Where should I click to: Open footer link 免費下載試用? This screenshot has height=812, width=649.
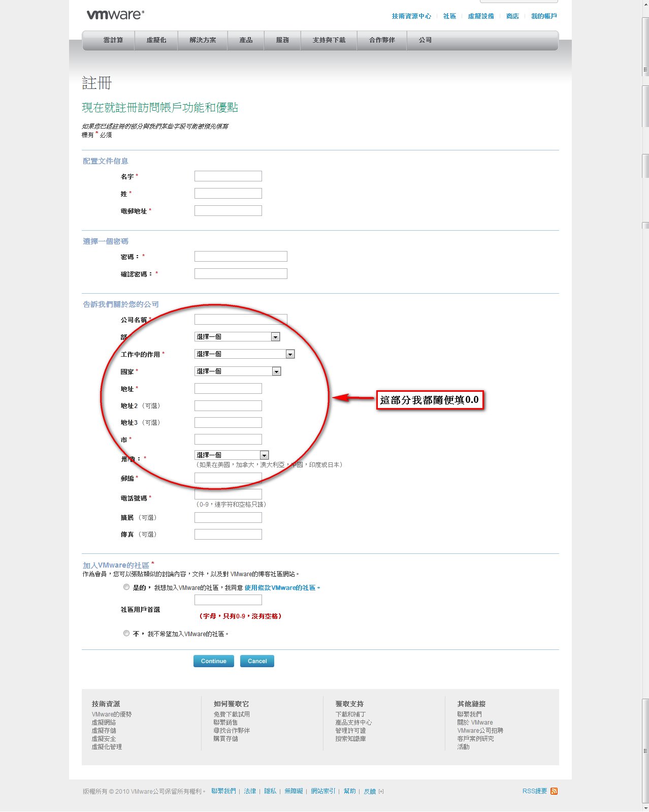tap(232, 714)
